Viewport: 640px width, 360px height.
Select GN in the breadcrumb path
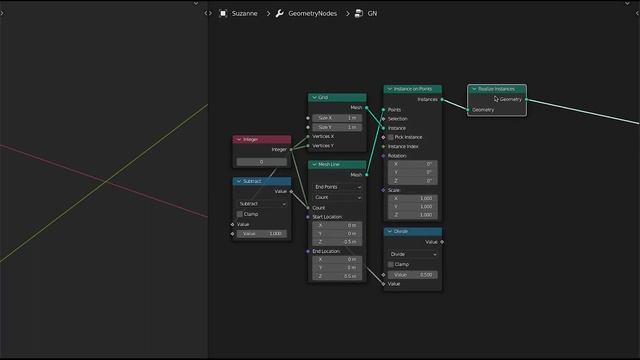[x=372, y=13]
